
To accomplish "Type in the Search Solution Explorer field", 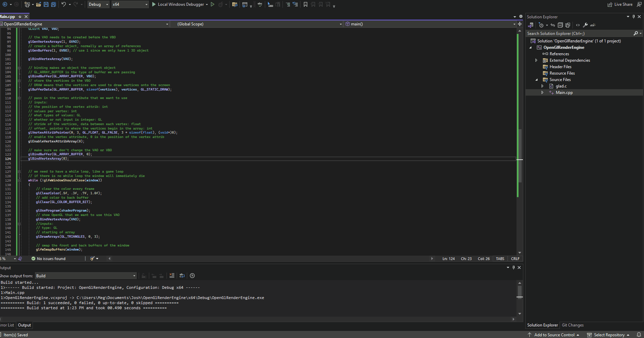I will coord(577,33).
